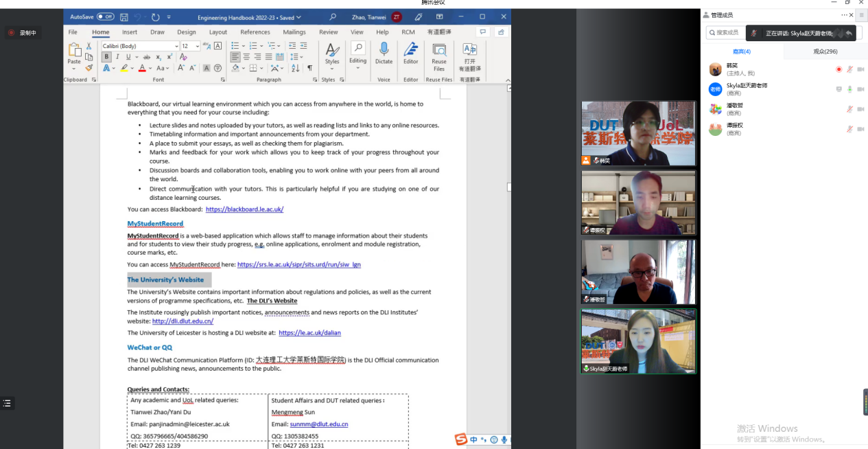Apply center text alignment
Image resolution: width=868 pixels, height=449 pixels.
(247, 57)
